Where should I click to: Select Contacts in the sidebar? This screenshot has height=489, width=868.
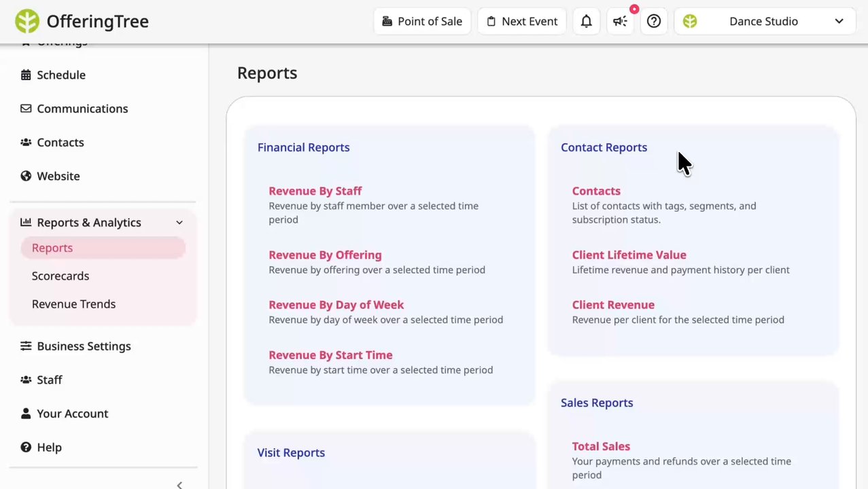pos(60,142)
